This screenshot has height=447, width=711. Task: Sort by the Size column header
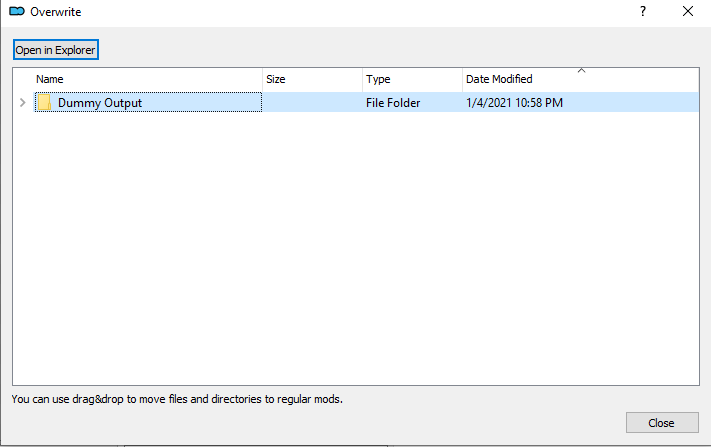[312, 79]
